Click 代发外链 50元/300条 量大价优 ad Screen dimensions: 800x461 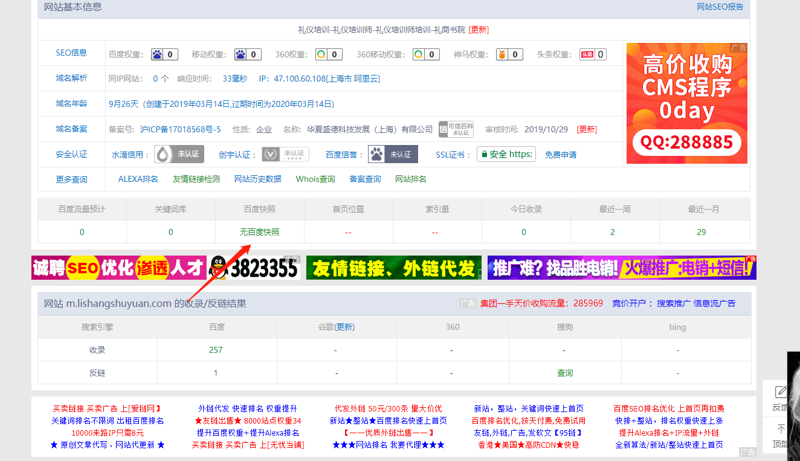[x=388, y=408]
